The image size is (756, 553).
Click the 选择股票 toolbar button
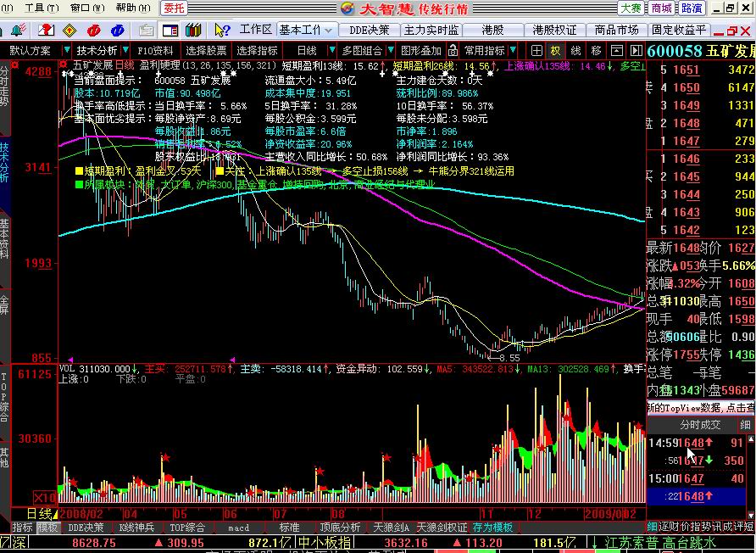206,50
